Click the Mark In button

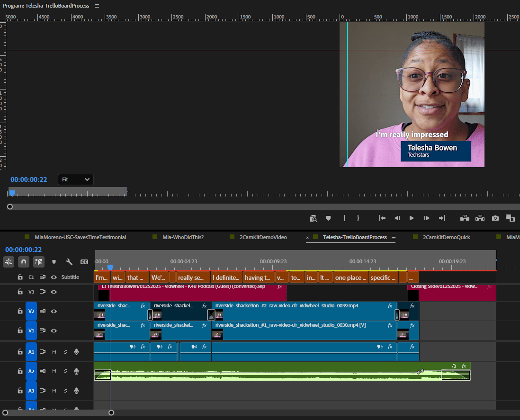coord(345,218)
